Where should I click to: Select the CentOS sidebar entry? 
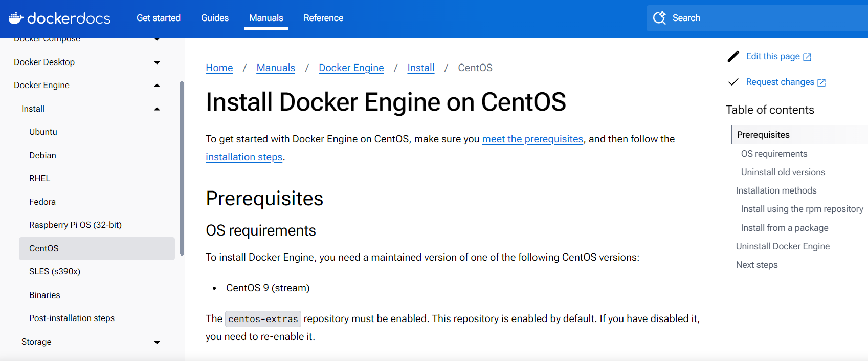(x=97, y=248)
